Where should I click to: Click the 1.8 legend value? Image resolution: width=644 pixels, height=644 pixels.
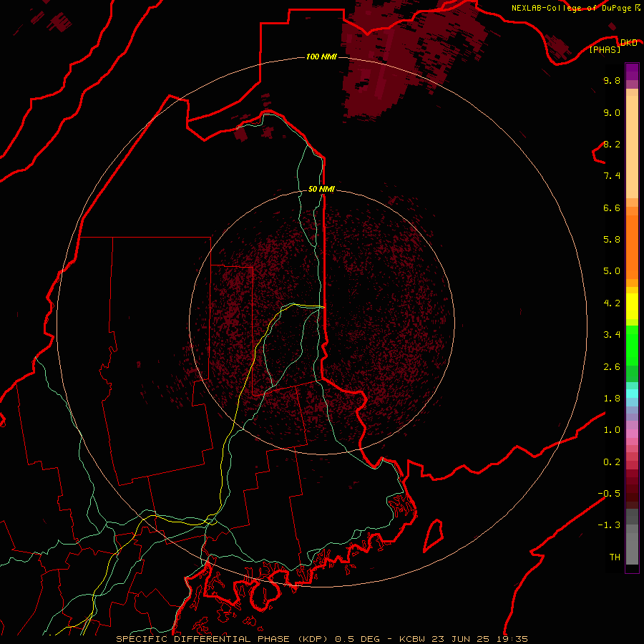coord(612,399)
